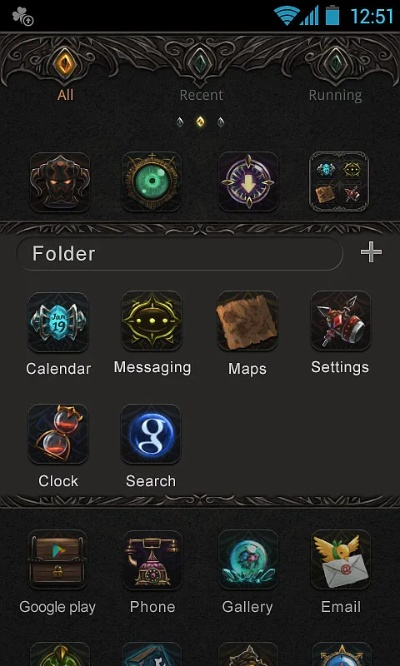This screenshot has width=400, height=666.
Task: Open the Calendar app icon
Action: (x=58, y=322)
